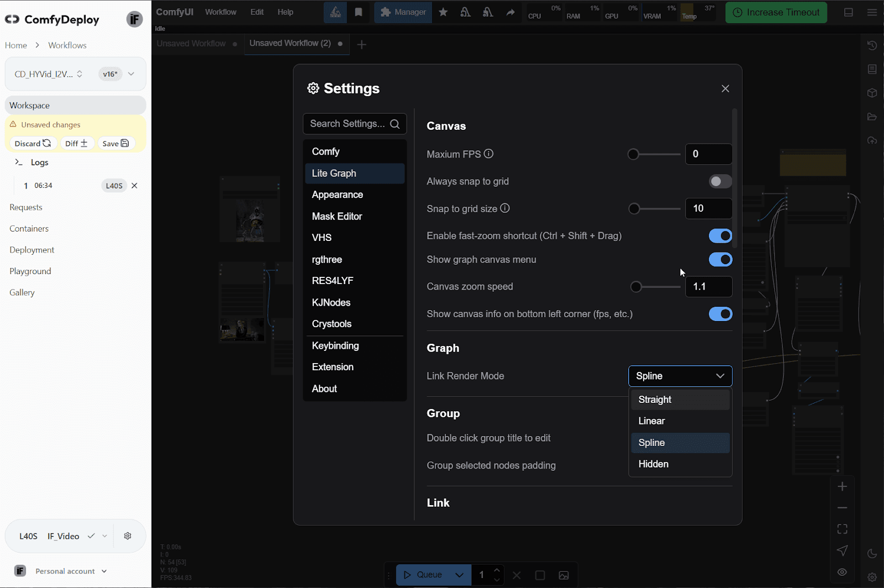Image resolution: width=884 pixels, height=588 pixels.
Task: Select Mask Editor settings category
Action: point(355,216)
